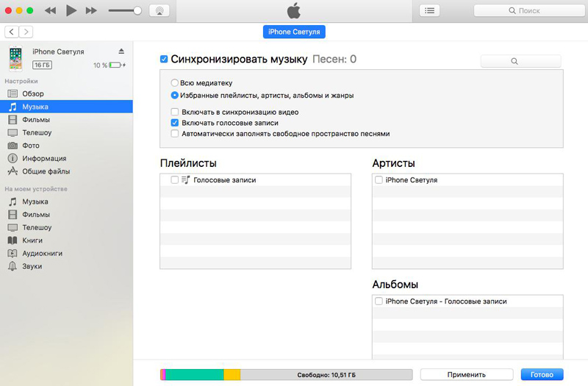Viewport: 588px width, 386px height.
Task: Start playback with the Play button
Action: (71, 10)
